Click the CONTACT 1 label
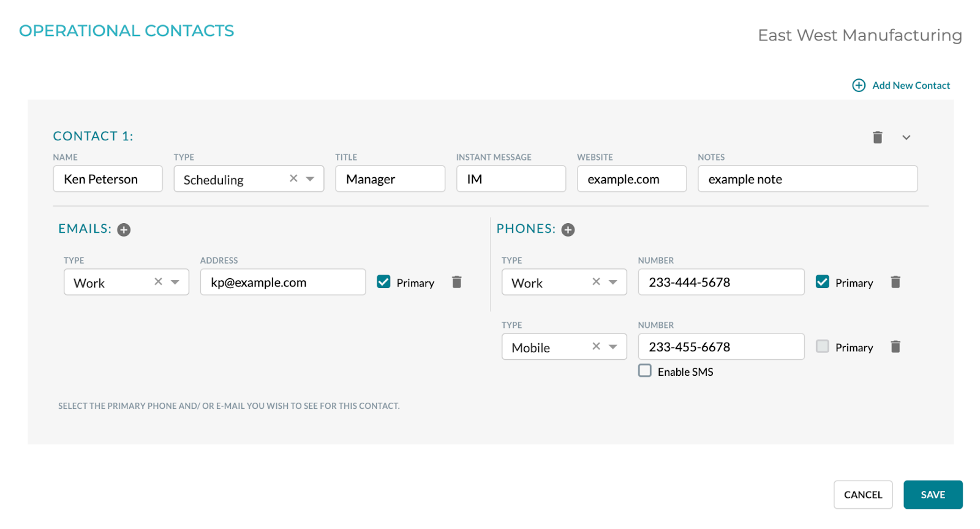 (93, 136)
